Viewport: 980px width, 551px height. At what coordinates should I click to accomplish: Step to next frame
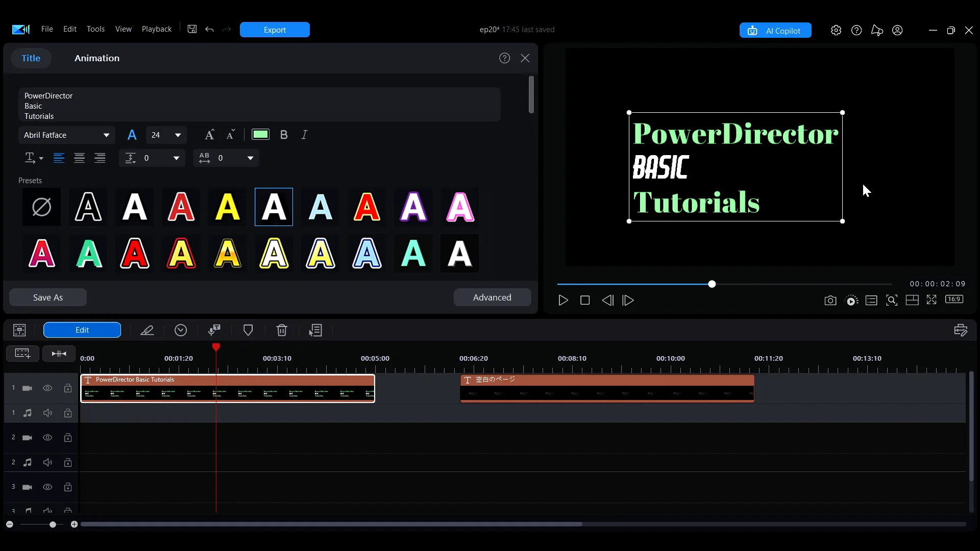tap(628, 300)
